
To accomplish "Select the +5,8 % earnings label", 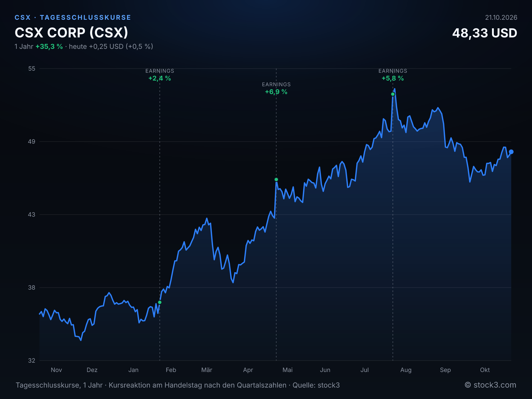I will (393, 78).
